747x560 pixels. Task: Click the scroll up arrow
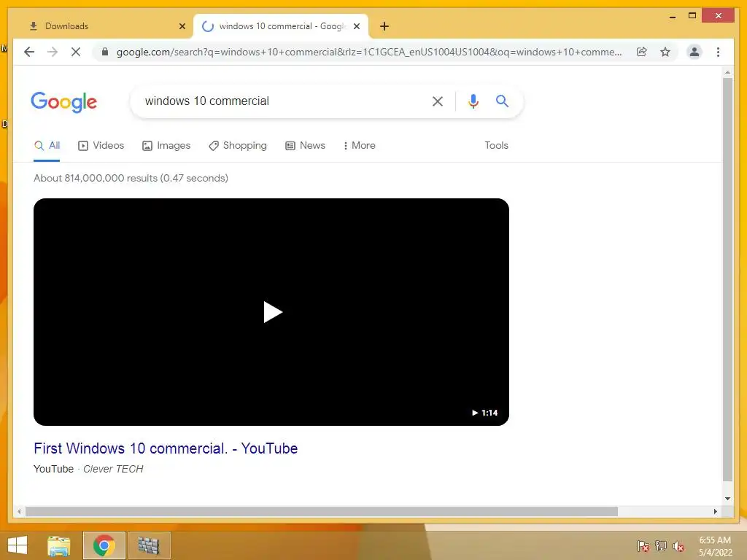[x=727, y=72]
